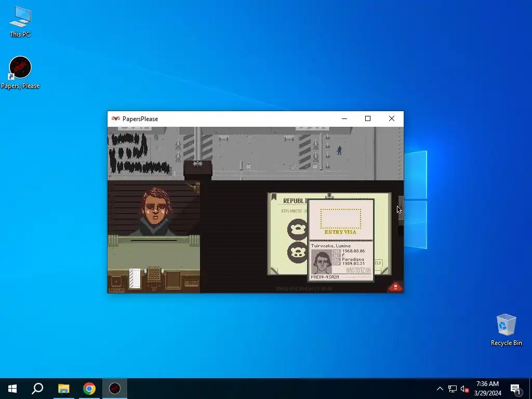532x399 pixels.
Task: Show hidden system tray icons
Action: pos(440,389)
